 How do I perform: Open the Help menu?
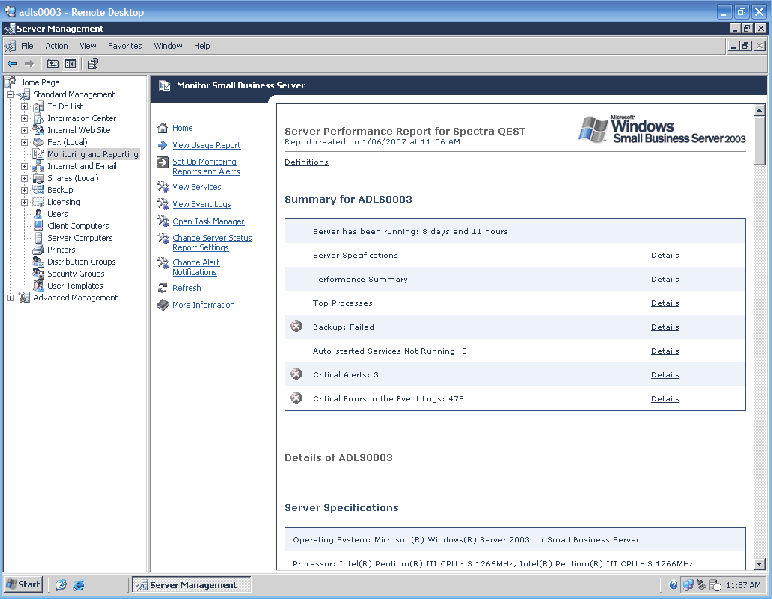coord(202,46)
